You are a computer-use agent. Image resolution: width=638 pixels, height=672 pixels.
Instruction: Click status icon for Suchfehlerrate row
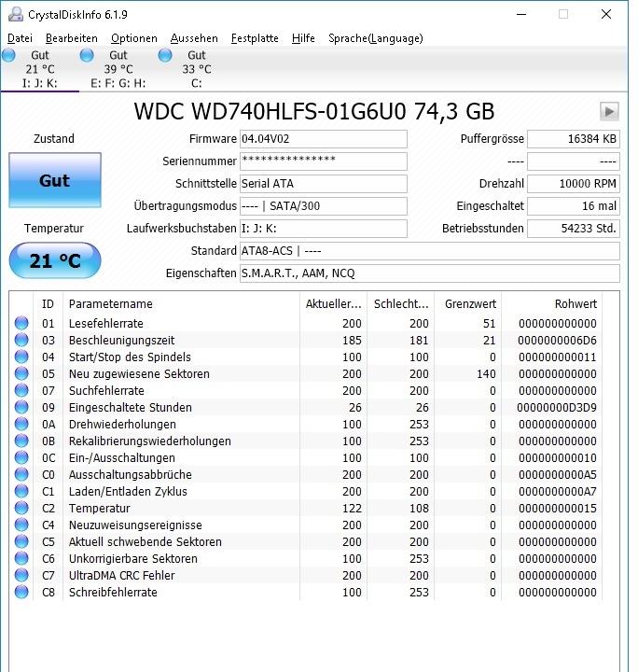tap(21, 390)
